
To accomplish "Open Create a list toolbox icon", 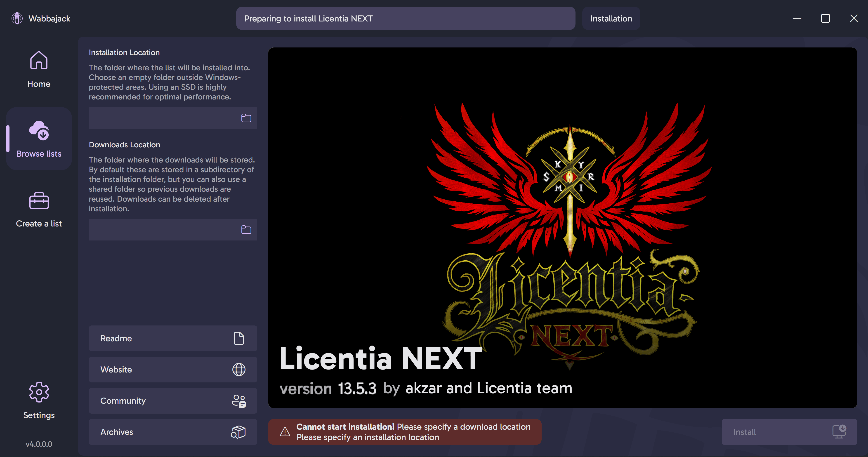I will point(39,201).
